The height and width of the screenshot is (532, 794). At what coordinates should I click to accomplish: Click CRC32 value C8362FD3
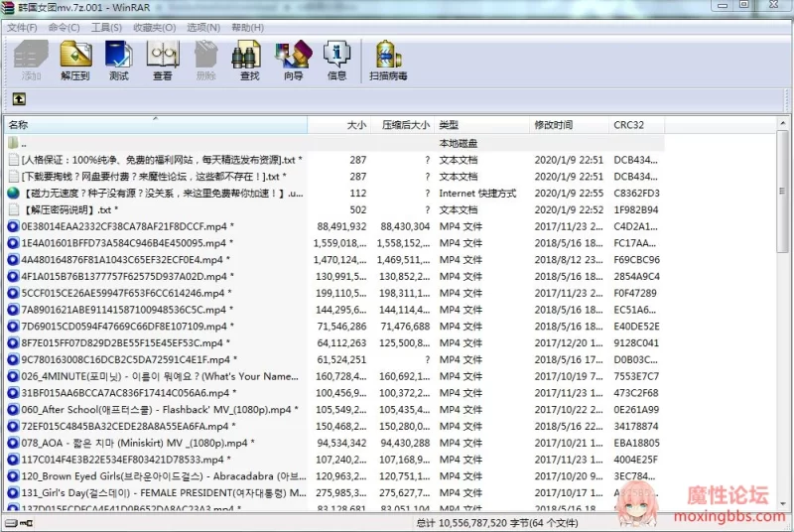point(636,193)
